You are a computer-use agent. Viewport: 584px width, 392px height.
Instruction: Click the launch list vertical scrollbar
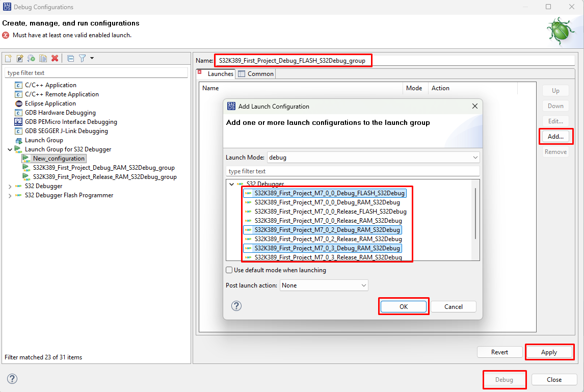475,214
